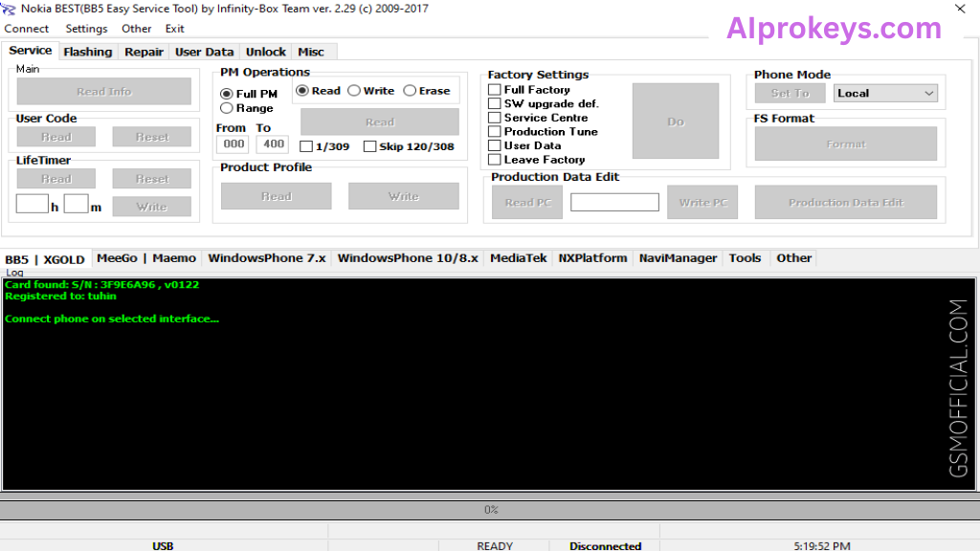Enable the 1/309 checkbox
The height and width of the screenshot is (551, 980).
click(x=324, y=146)
